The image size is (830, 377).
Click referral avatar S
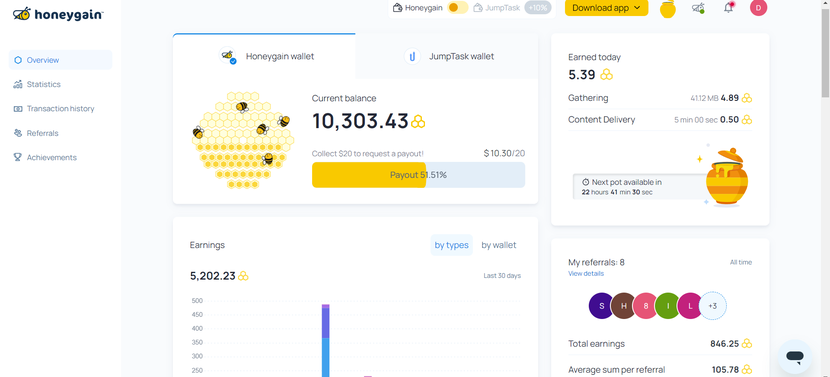[602, 306]
